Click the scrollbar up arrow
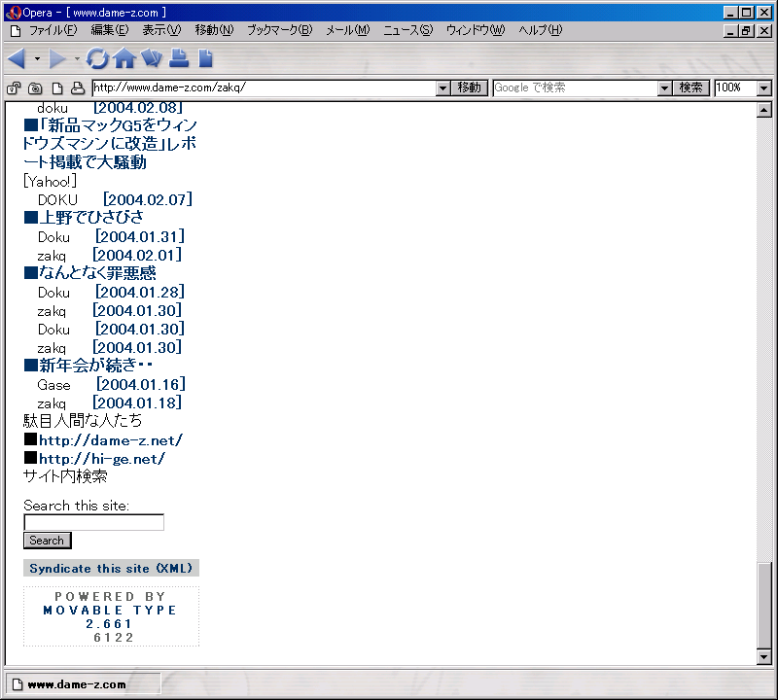The height and width of the screenshot is (700, 778). 764,110
